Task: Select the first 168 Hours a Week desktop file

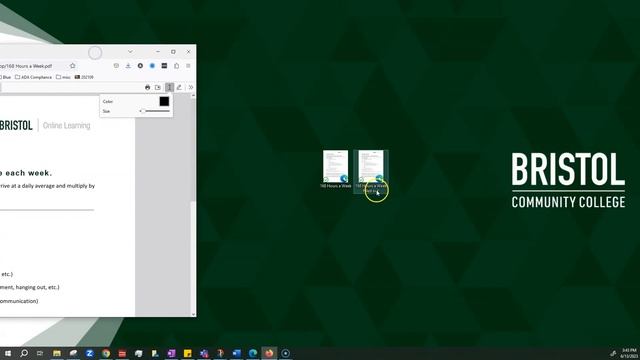Action: pos(336,169)
